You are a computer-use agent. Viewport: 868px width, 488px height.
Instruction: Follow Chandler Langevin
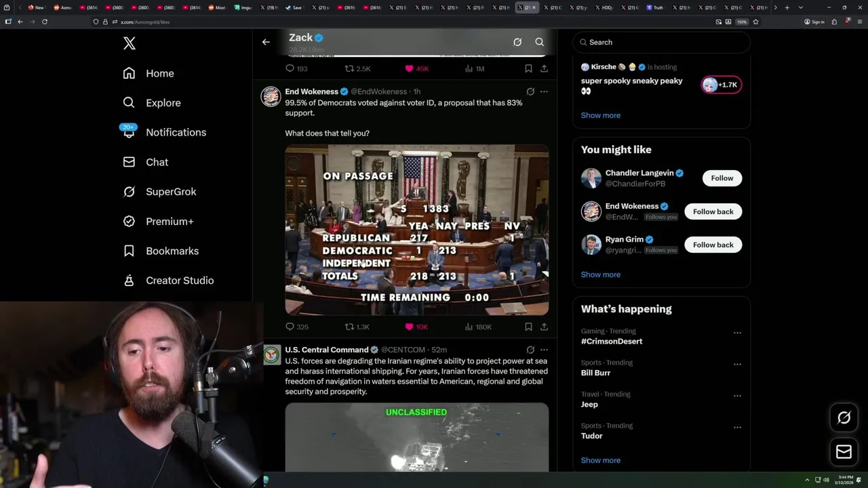[x=722, y=178]
